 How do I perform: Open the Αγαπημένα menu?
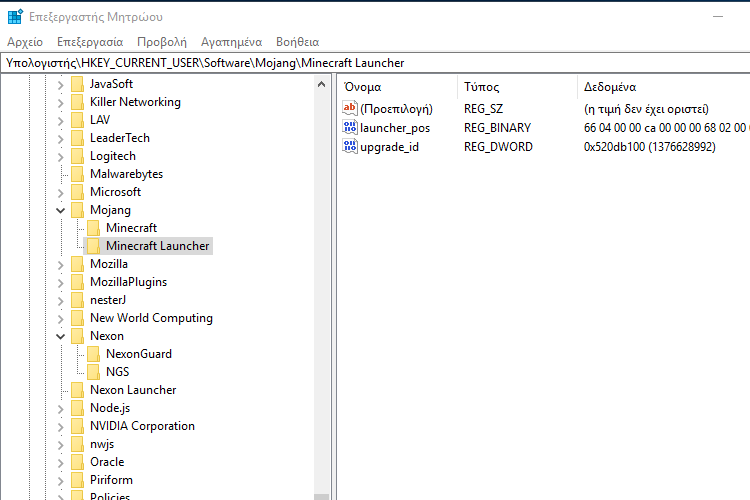(232, 42)
